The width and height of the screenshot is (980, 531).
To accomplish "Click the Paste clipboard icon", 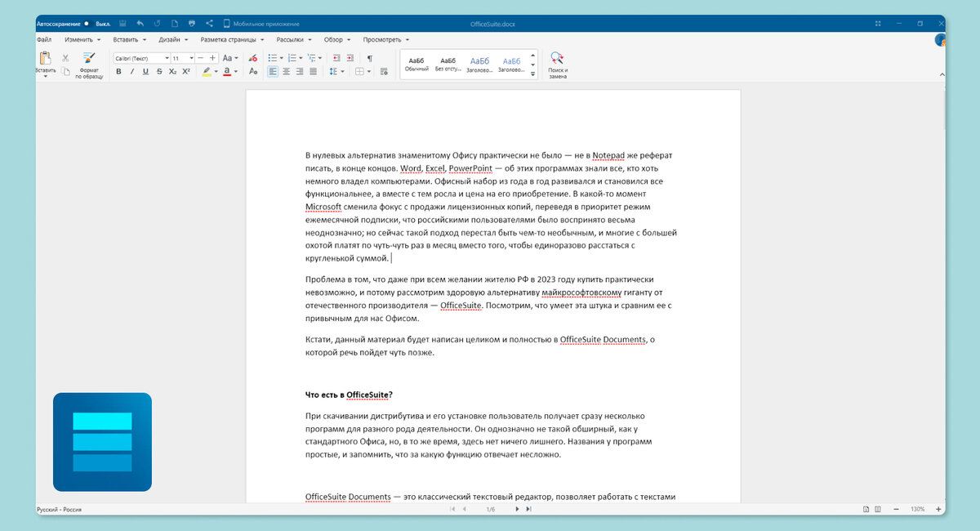I will [x=45, y=57].
